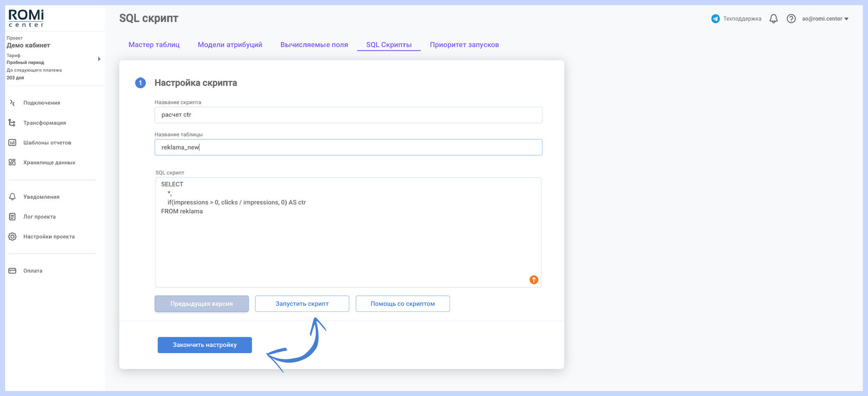868x396 pixels.
Task: Open Шаблоны отчетов in the sidebar
Action: [47, 142]
